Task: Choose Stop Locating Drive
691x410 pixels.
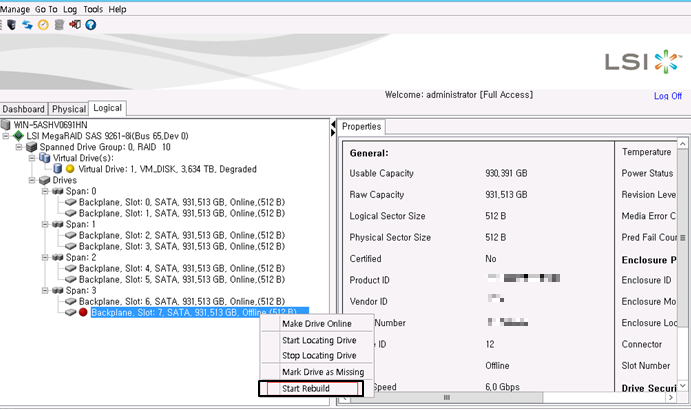Action: pos(319,355)
